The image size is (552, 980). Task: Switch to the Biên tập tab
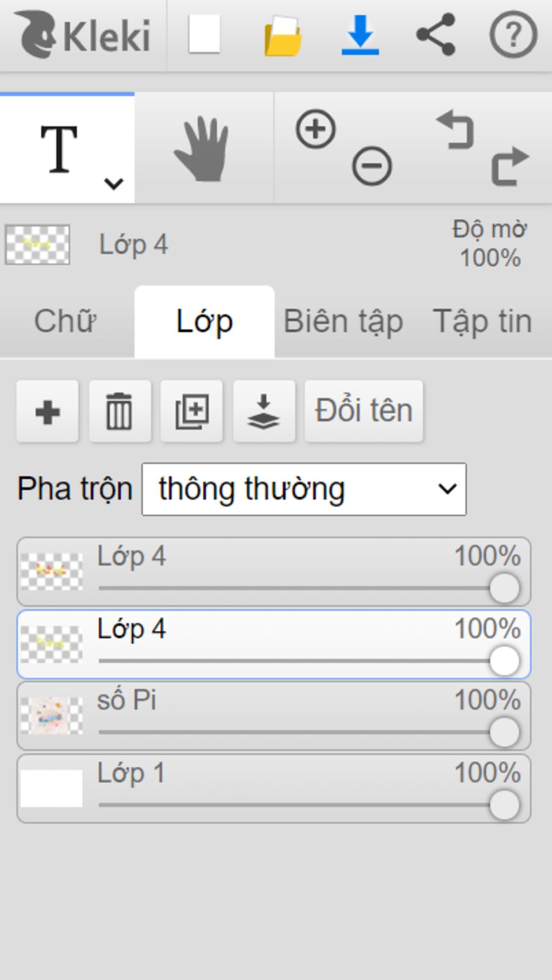pos(343,322)
